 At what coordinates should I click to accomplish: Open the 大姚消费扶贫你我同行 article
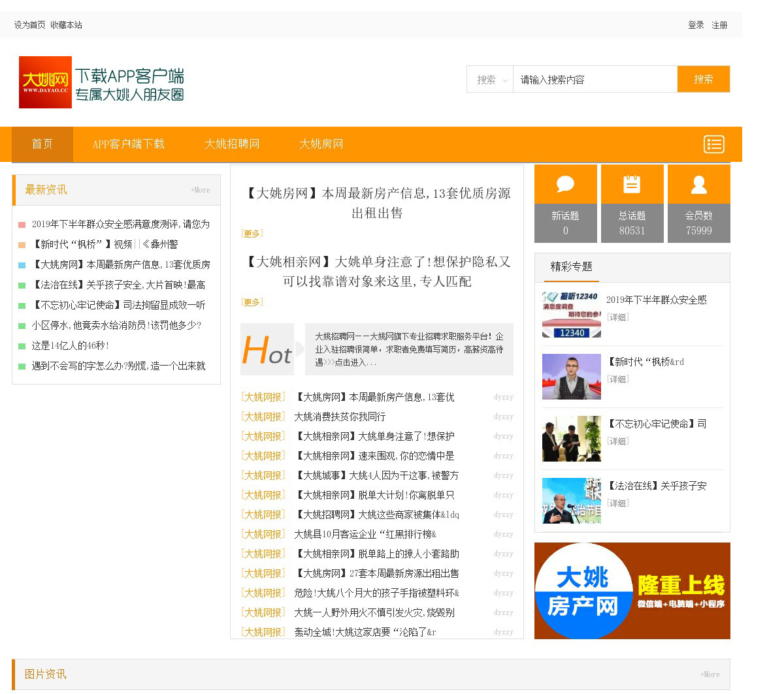pyautogui.click(x=340, y=417)
